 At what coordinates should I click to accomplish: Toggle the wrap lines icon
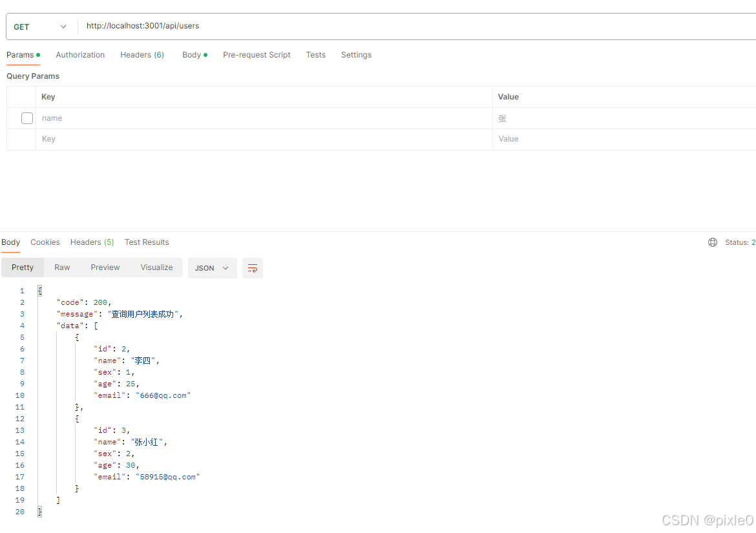[x=253, y=268]
